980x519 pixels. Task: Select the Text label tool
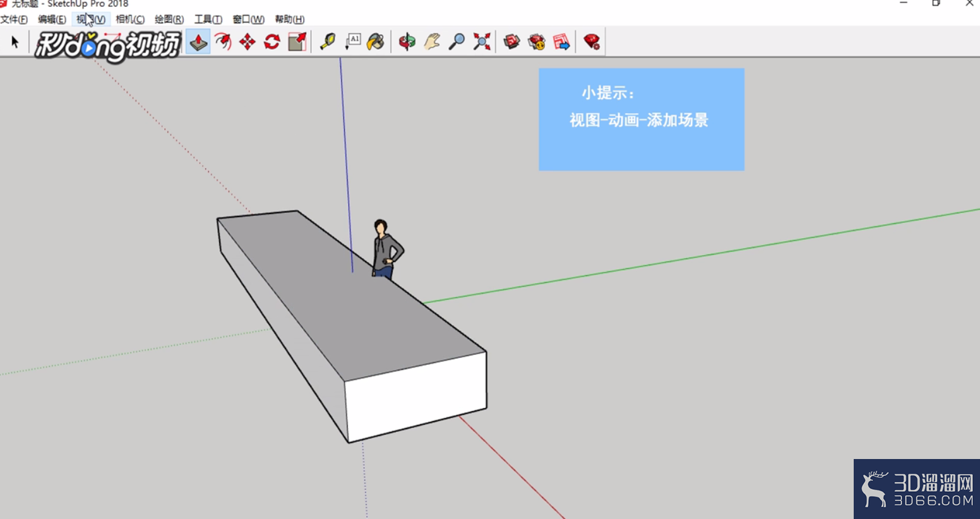pos(352,42)
